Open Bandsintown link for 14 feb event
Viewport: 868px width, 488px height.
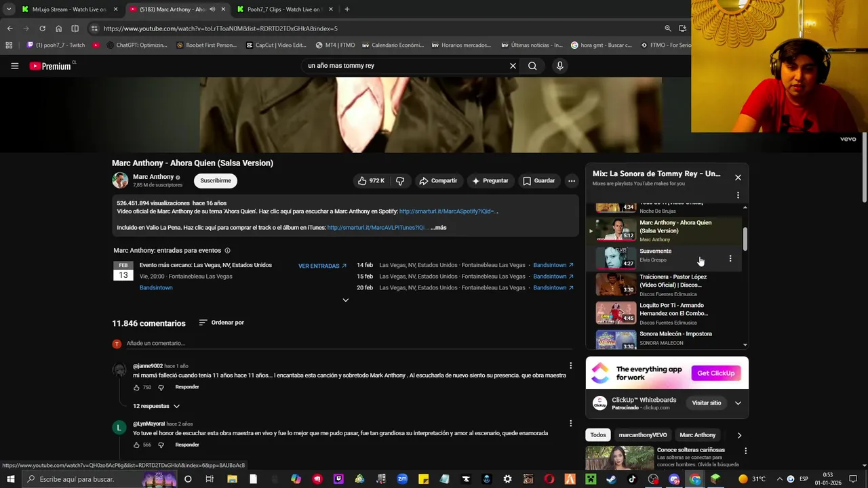tap(553, 265)
